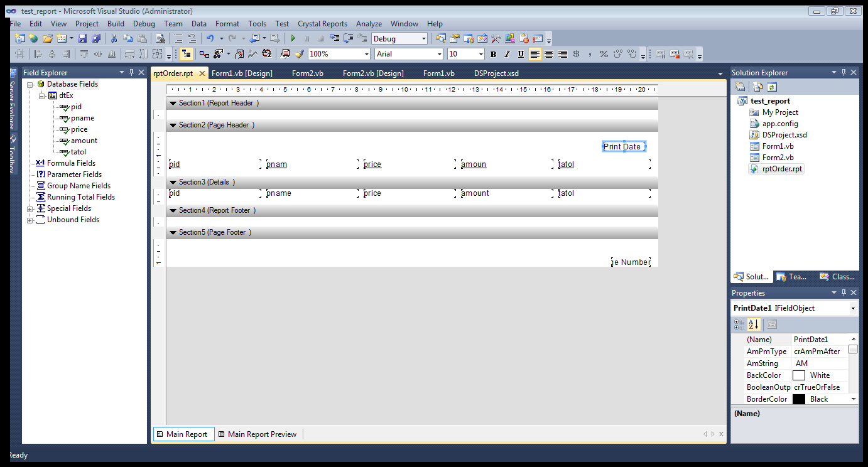868x467 pixels.
Task: Click the Solution Explorer Refresh icon
Action: pos(772,87)
